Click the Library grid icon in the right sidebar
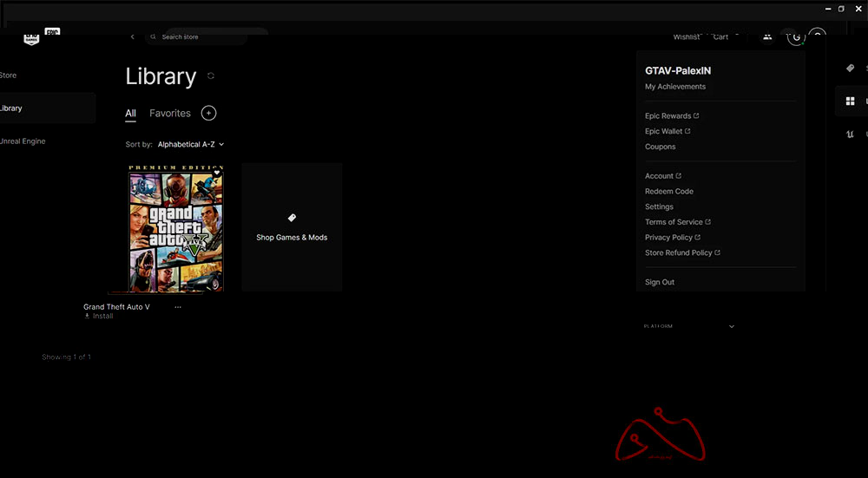This screenshot has width=868, height=478. (x=851, y=101)
